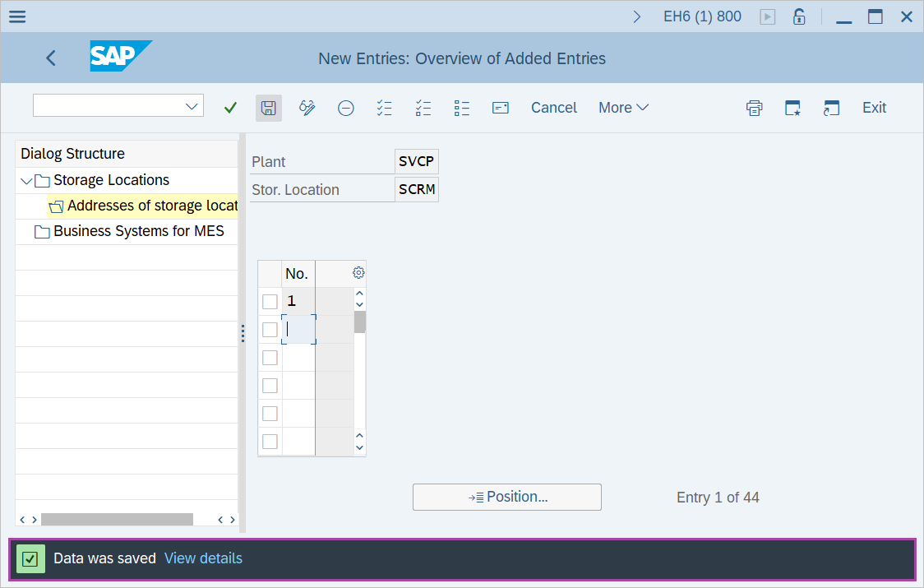Screen dimensions: 924x588
Task: Open the View details link
Action: pyautogui.click(x=203, y=558)
